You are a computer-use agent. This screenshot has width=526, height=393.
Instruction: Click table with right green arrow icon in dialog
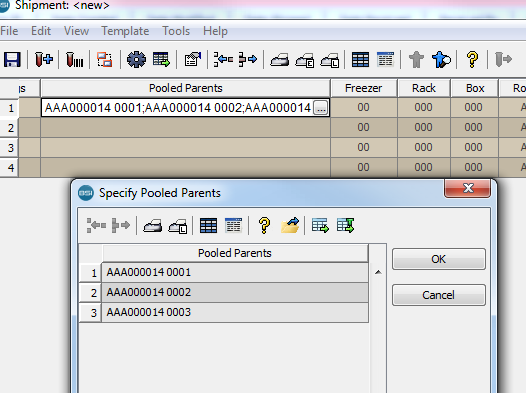(x=320, y=225)
